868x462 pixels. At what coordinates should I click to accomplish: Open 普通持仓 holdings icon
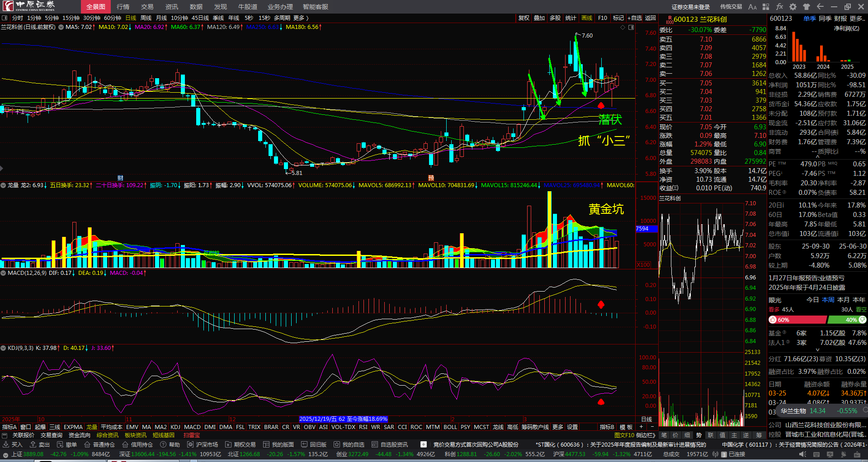87,444
